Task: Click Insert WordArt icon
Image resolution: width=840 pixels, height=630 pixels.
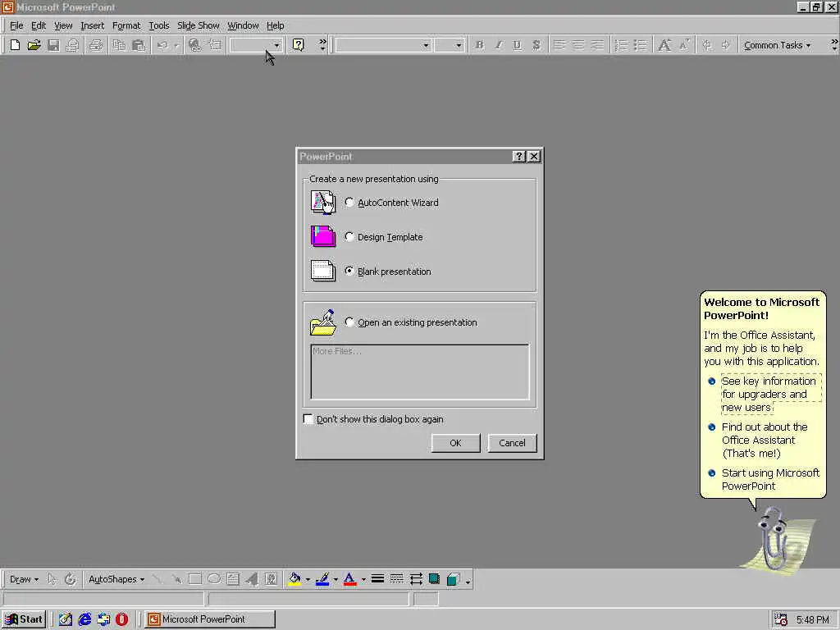Action: (x=252, y=579)
